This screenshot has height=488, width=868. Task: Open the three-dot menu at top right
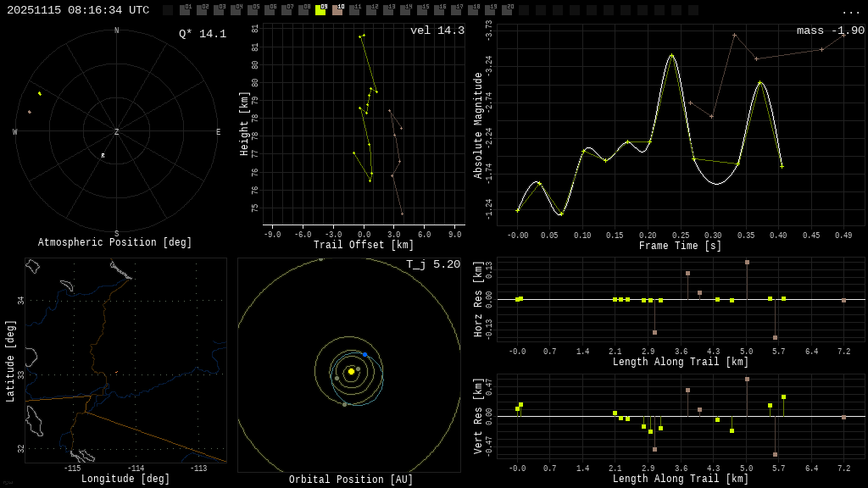pos(850,11)
